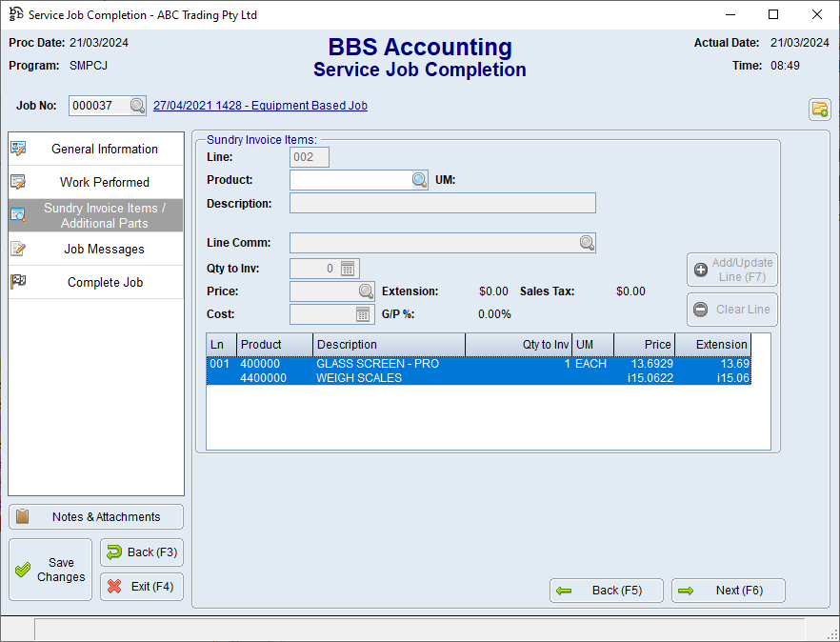Image resolution: width=840 pixels, height=642 pixels.
Task: Click the Next (F6) button
Action: [x=729, y=591]
